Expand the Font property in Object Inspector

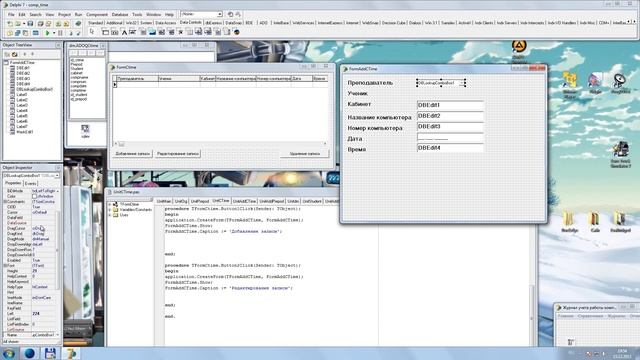point(5,266)
